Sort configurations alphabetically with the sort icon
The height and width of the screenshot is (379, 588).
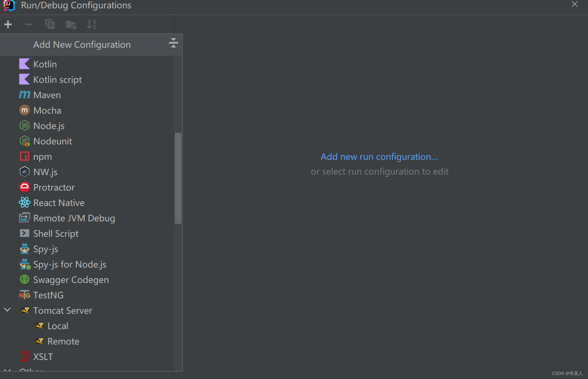91,24
